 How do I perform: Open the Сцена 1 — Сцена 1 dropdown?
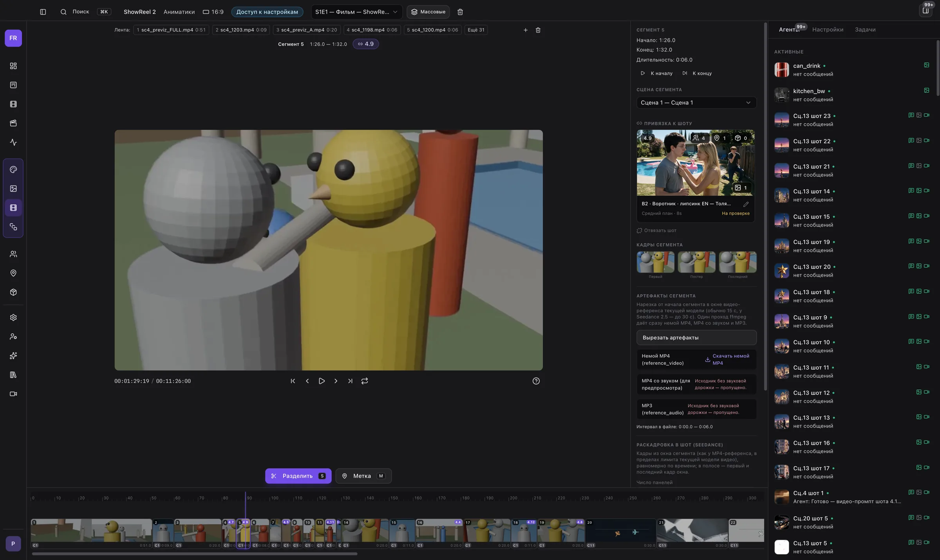[696, 103]
